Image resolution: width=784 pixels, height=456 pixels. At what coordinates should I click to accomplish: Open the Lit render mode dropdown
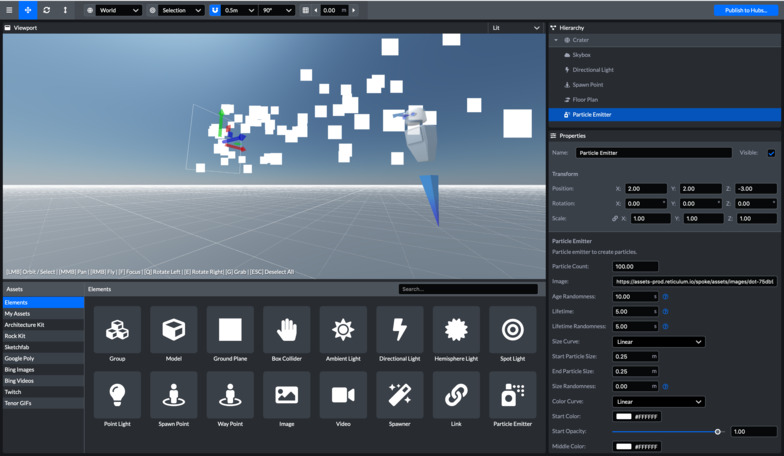516,28
